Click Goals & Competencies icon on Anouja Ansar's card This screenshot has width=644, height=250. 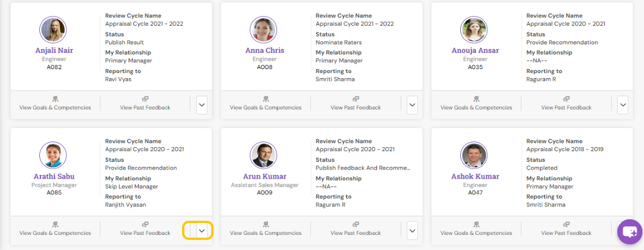pos(476,98)
